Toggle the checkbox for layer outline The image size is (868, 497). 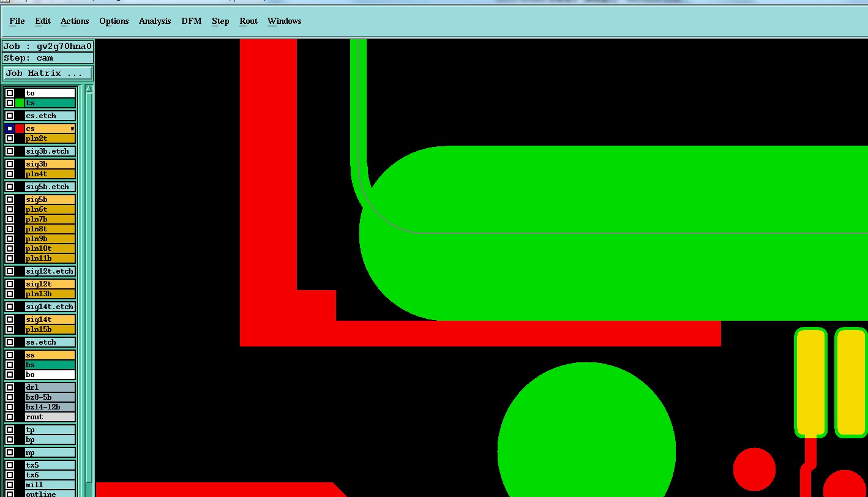10,493
